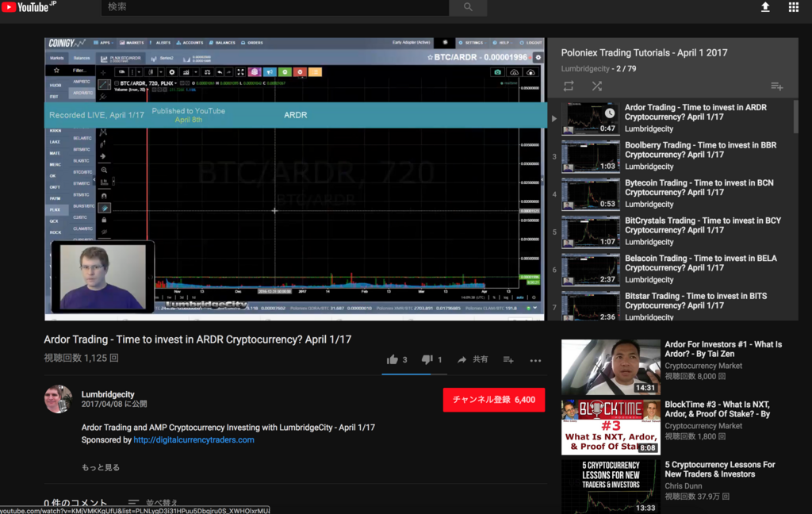Screen dimensions: 812x514
Task: Open the indicators dropdown arrow
Action: coord(196,72)
